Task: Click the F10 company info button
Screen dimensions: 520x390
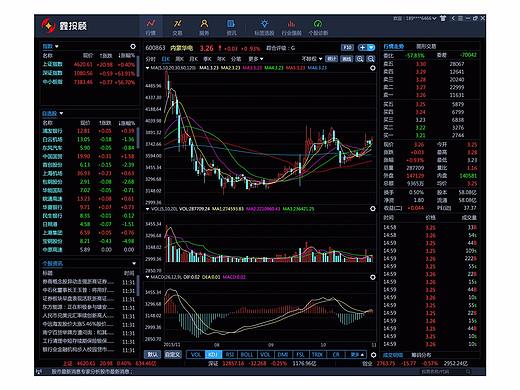Action: (347, 48)
